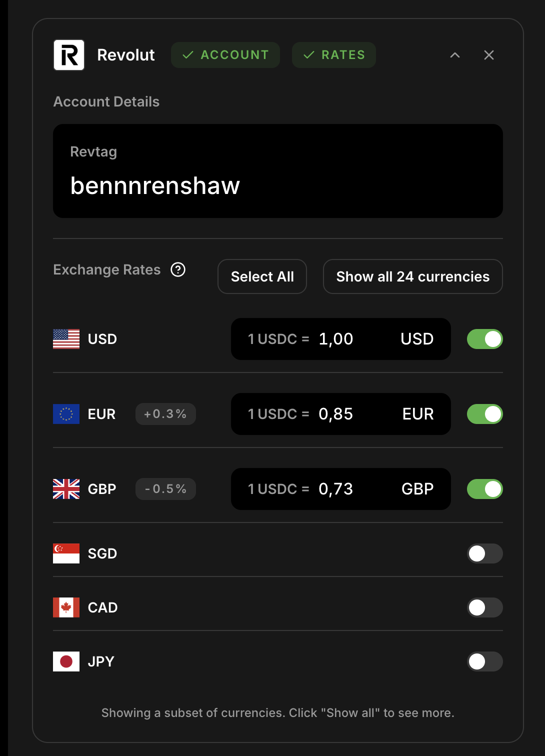Click the Exchange Rates help icon
545x756 pixels.
(x=178, y=269)
